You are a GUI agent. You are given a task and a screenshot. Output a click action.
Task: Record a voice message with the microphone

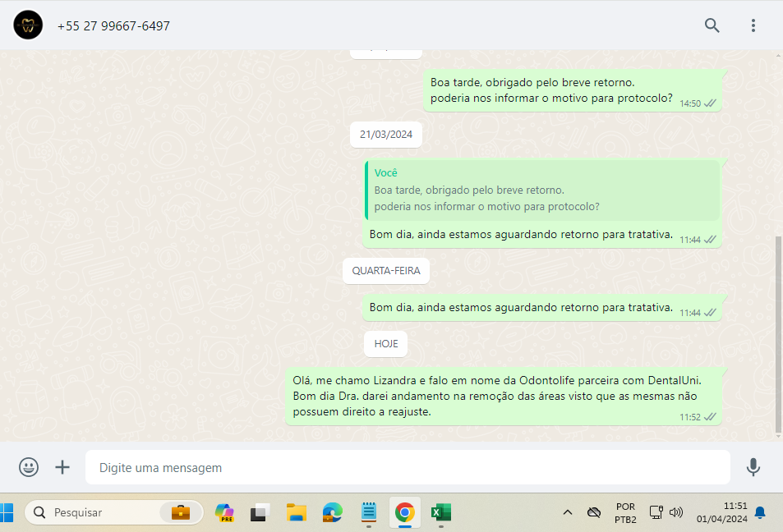[x=753, y=467]
